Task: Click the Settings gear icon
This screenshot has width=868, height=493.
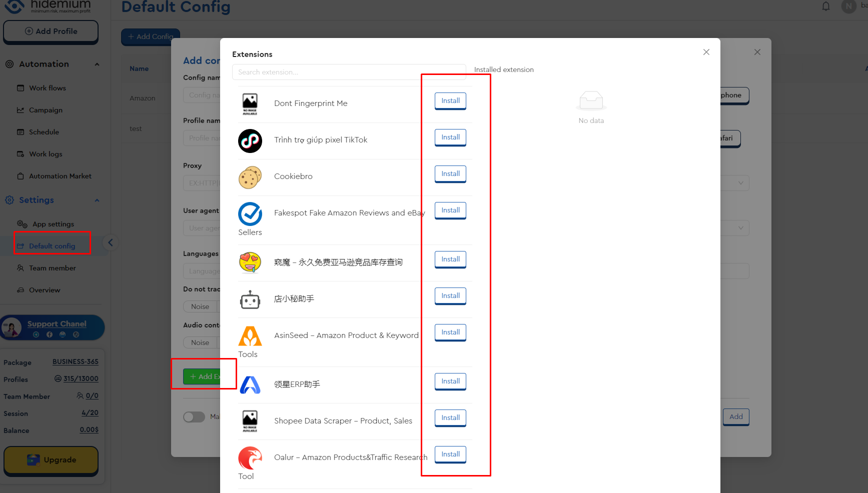Action: [x=10, y=200]
